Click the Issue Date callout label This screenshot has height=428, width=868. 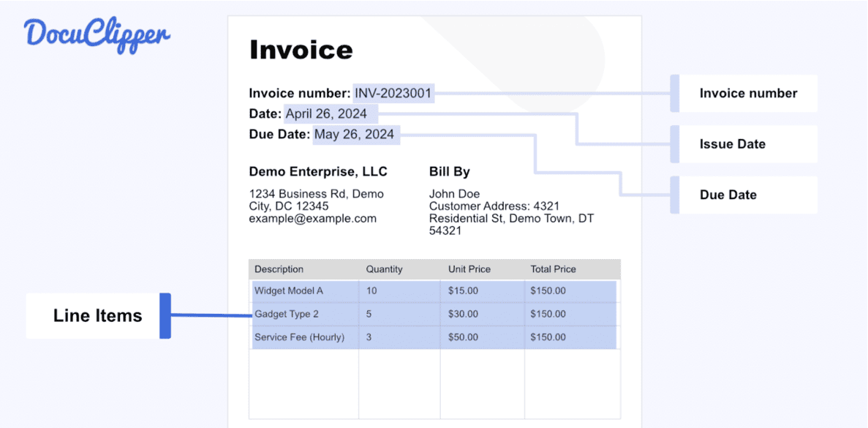pyautogui.click(x=732, y=144)
